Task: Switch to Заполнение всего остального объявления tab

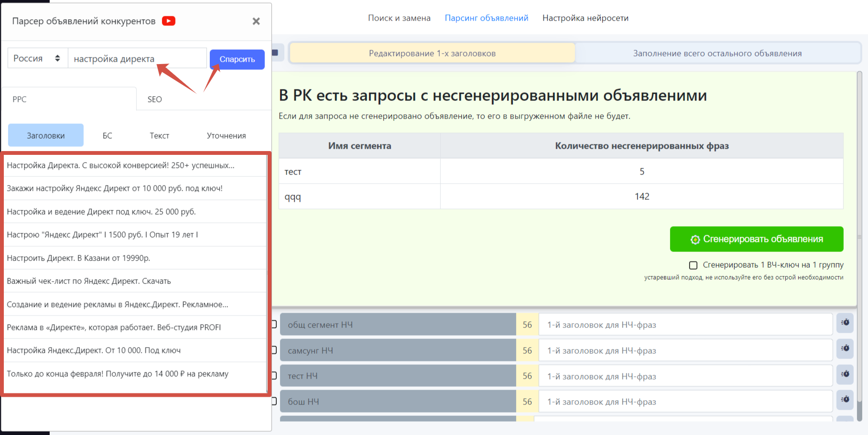Action: [717, 53]
